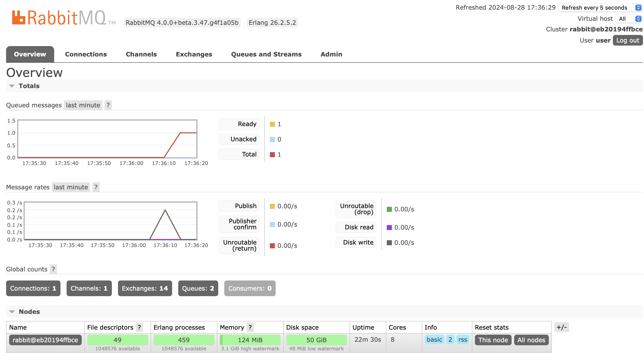Screen dimensions: 644x363
Task: Click the Disk write gray swatch
Action: point(389,243)
